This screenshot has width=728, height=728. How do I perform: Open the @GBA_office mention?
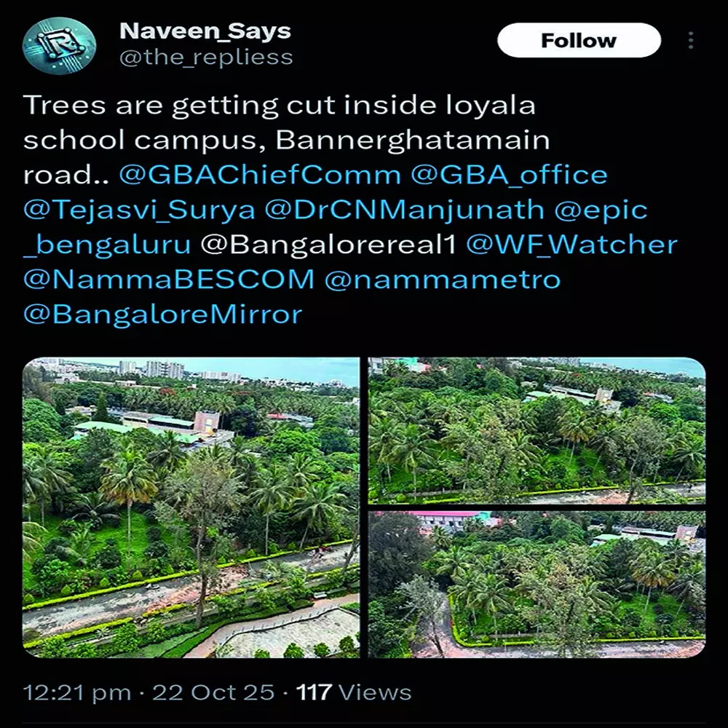(x=509, y=175)
